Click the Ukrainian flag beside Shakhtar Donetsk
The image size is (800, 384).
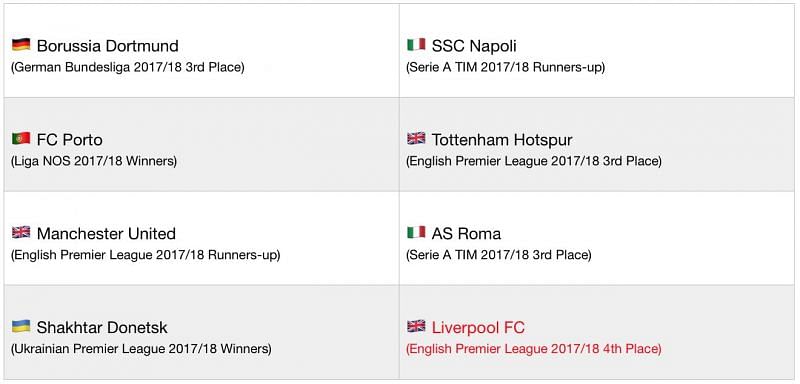21,326
